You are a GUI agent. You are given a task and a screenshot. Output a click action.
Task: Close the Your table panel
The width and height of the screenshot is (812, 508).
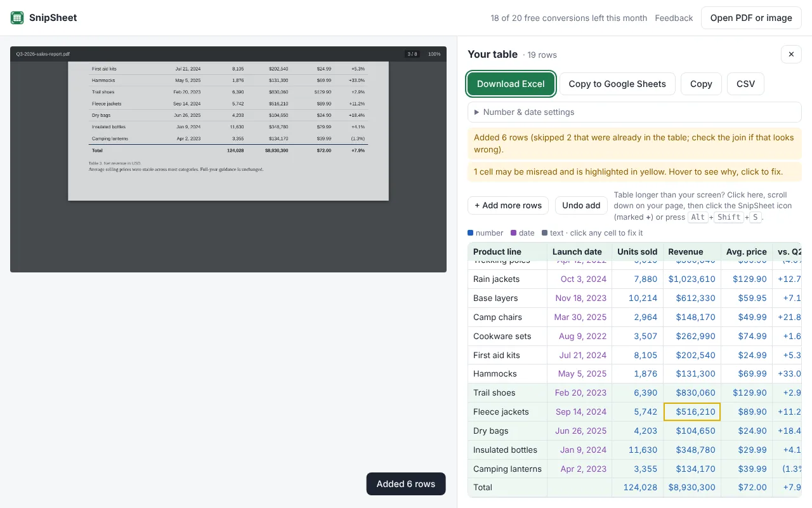[791, 55]
